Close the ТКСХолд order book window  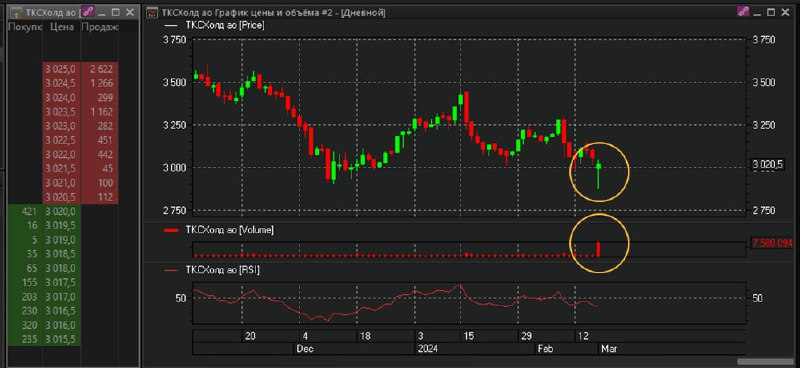point(130,12)
